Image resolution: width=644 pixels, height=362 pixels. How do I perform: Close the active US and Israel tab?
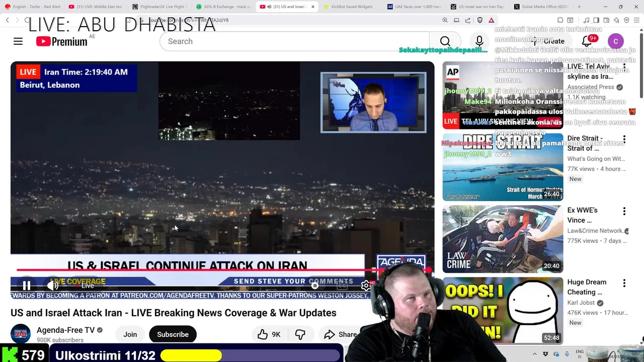tap(313, 7)
